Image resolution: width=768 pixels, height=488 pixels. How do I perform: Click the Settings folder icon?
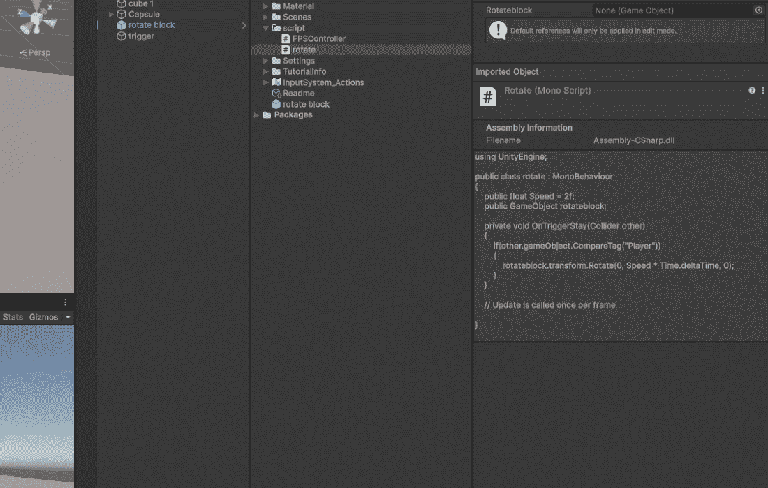276,61
